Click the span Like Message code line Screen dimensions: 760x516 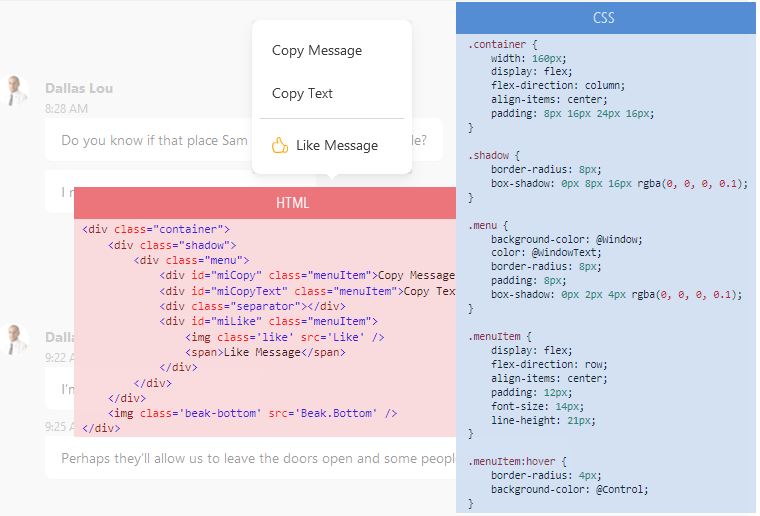pos(265,352)
